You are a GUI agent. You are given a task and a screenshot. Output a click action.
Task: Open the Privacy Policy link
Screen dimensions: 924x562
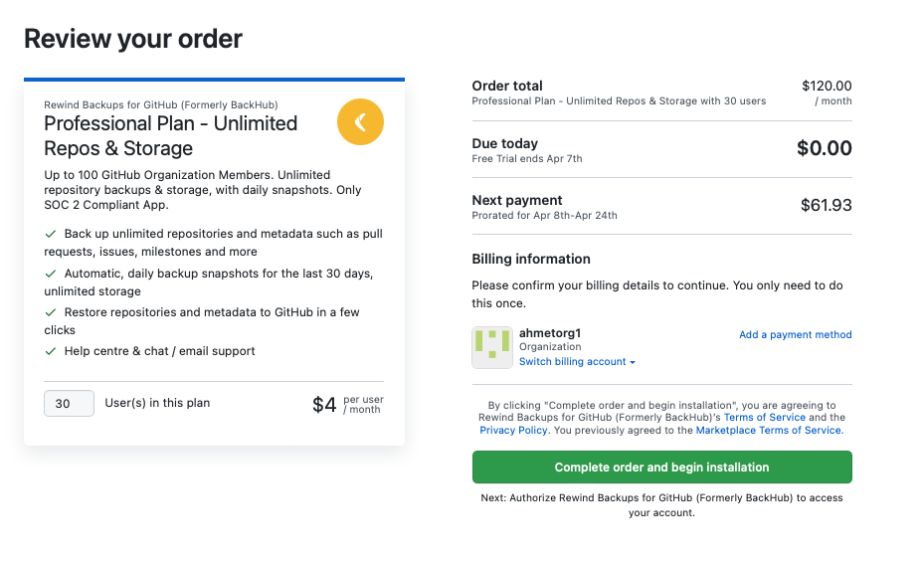513,431
